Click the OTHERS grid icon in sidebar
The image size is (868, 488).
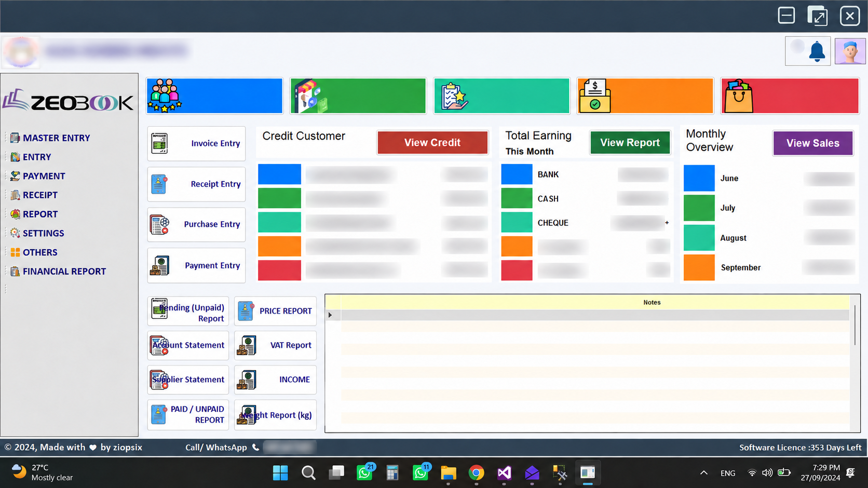coord(15,252)
